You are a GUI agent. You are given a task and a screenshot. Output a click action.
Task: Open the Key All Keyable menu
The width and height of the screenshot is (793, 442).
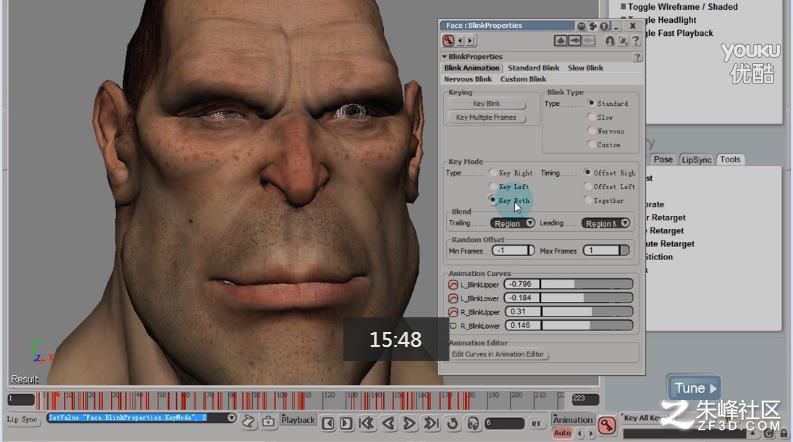pos(643,418)
